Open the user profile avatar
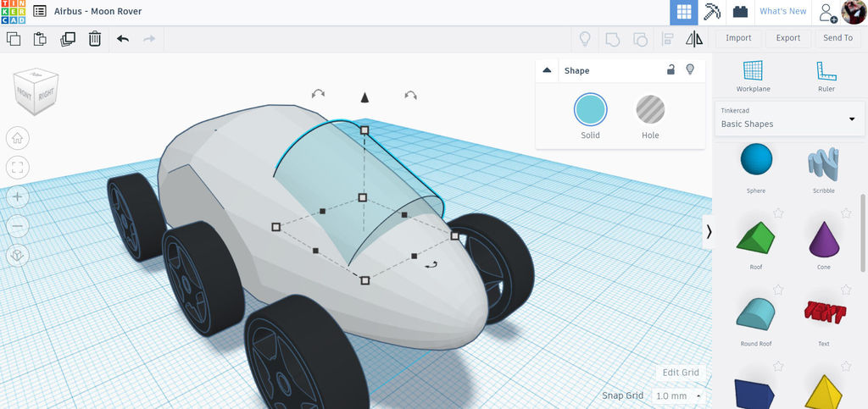The width and height of the screenshot is (868, 409). tap(854, 12)
